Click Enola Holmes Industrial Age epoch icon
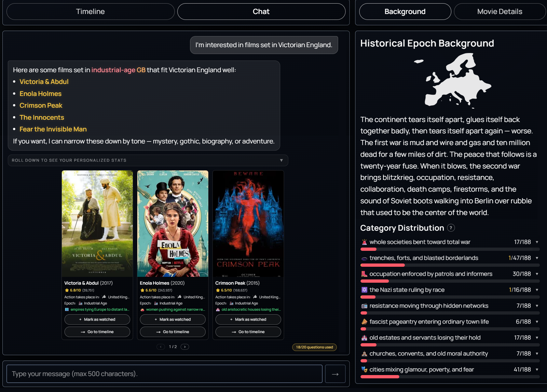This screenshot has width=547, height=392. [156, 303]
